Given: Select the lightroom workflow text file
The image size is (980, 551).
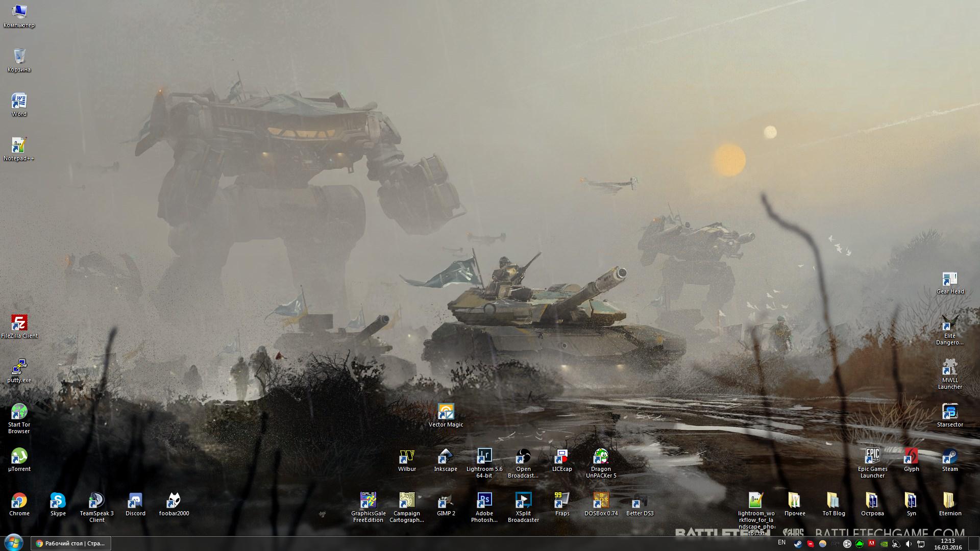Looking at the screenshot, I should 756,501.
